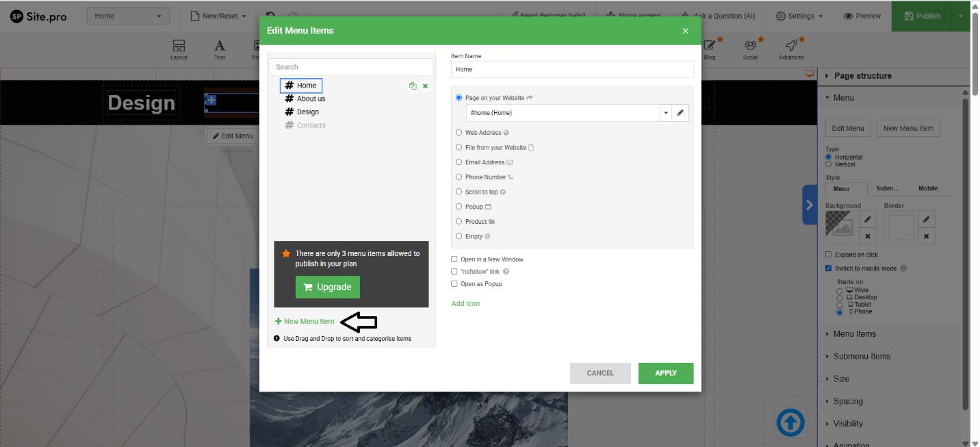The height and width of the screenshot is (447, 980).
Task: Open the #home page dropdown arrow
Action: click(666, 112)
